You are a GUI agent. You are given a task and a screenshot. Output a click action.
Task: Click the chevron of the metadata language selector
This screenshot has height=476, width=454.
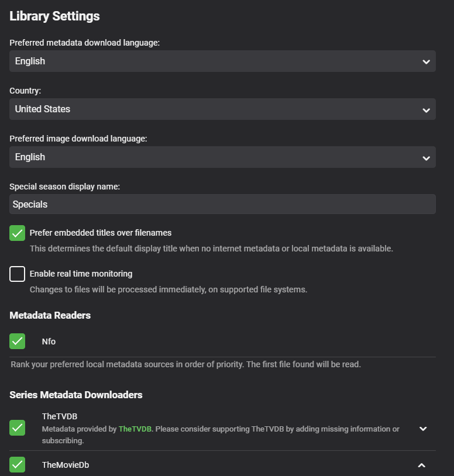[x=426, y=61]
